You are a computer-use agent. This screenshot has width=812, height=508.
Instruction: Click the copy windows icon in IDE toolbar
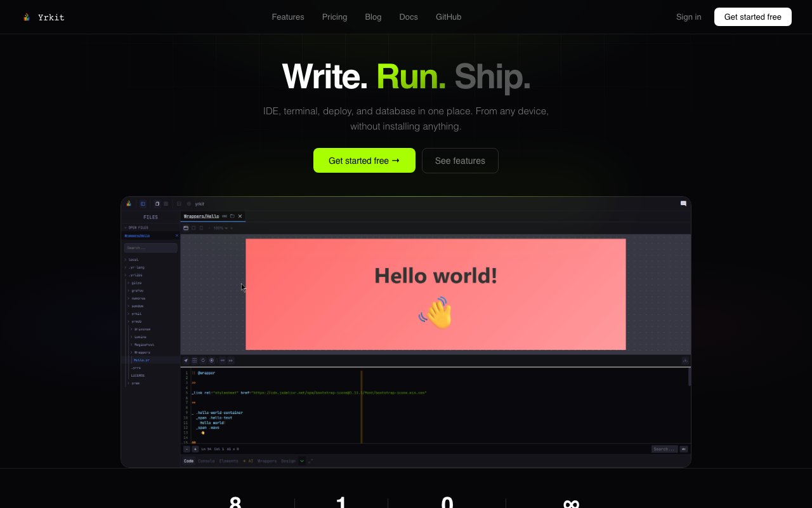(x=157, y=204)
